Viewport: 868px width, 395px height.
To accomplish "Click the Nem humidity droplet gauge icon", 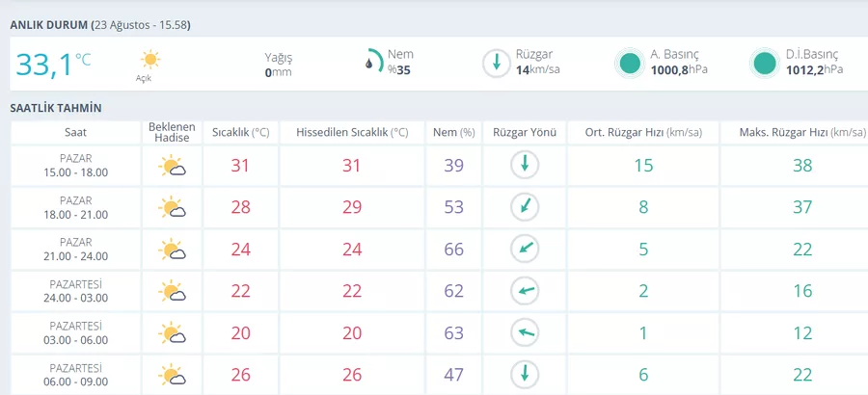I will click(x=373, y=61).
